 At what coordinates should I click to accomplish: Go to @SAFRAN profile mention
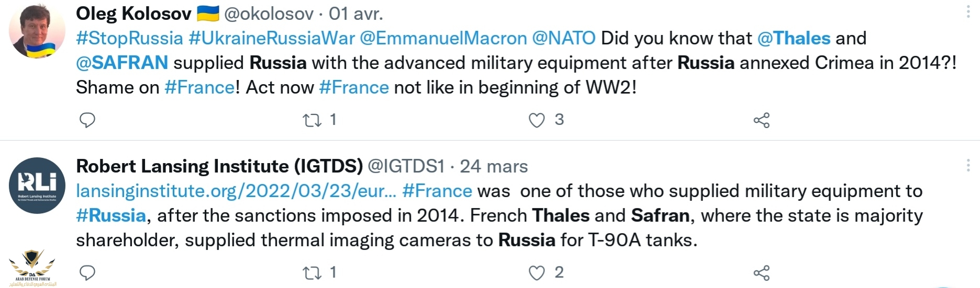coord(122,63)
